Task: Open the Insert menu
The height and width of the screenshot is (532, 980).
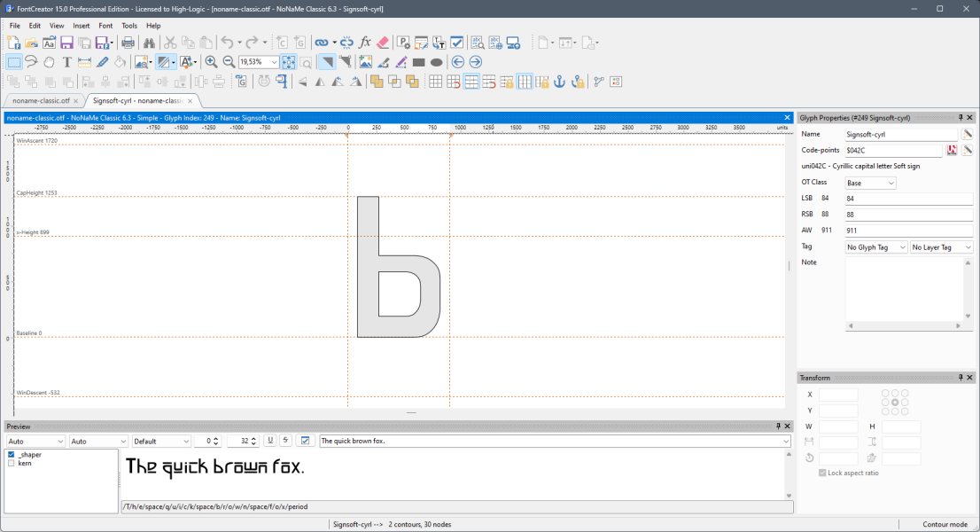Action: [82, 26]
